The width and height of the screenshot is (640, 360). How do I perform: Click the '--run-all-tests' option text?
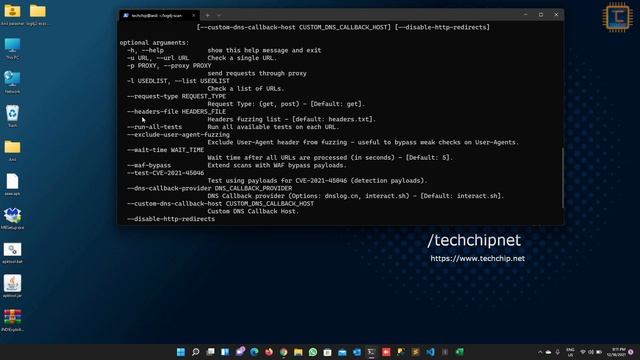[154, 127]
